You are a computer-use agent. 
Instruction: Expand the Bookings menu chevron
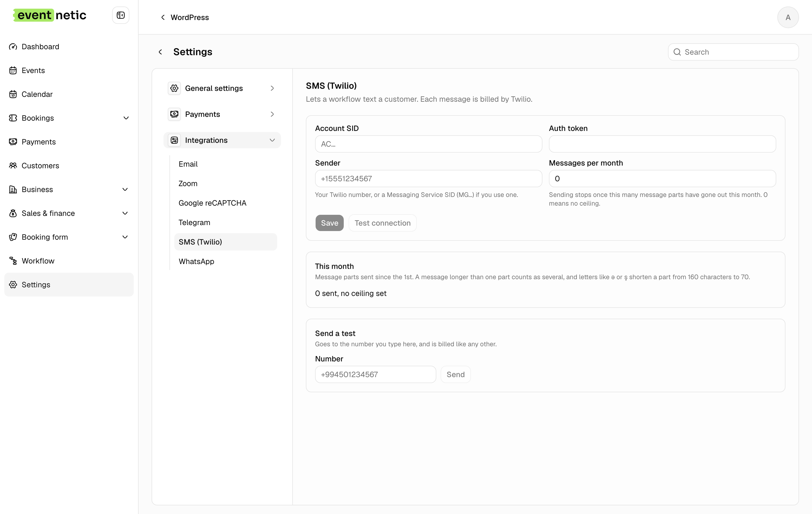126,118
